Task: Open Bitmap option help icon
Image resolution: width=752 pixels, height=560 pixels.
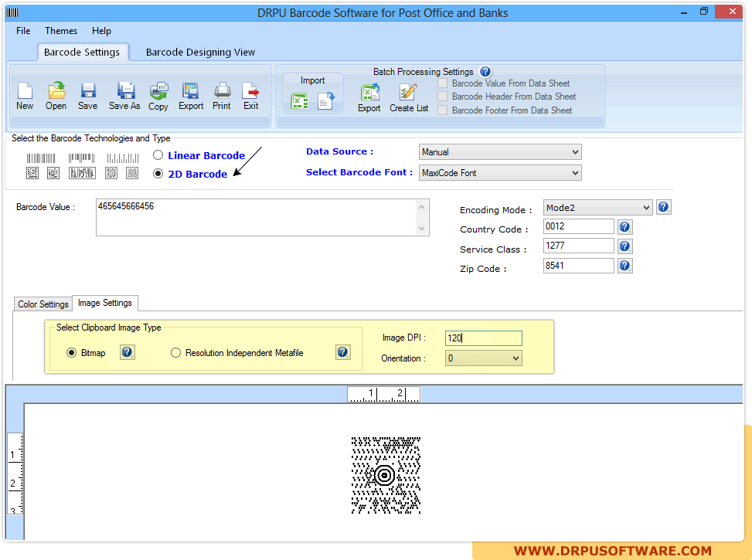Action: click(127, 352)
